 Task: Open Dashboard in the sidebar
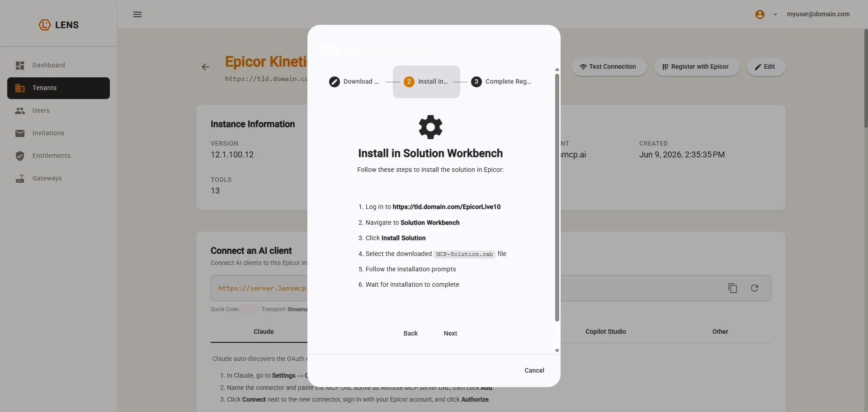[x=58, y=66]
